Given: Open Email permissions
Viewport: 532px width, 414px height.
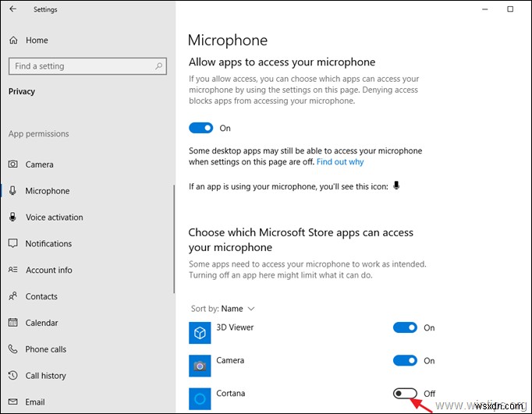Looking at the screenshot, I should pos(35,402).
